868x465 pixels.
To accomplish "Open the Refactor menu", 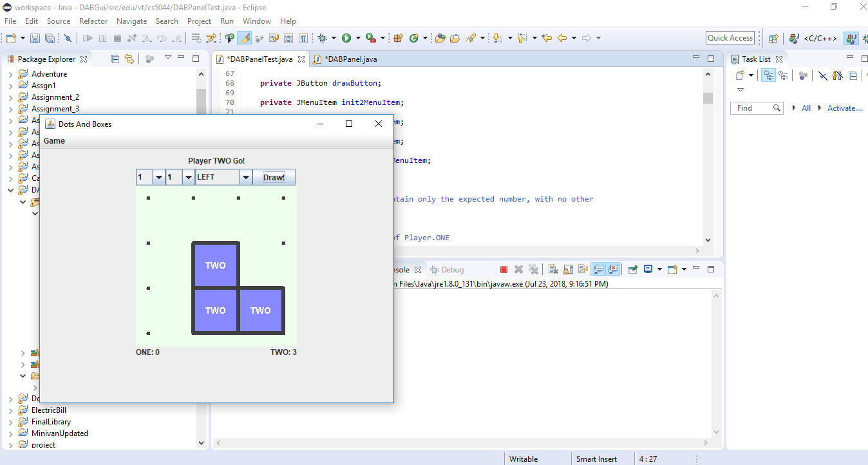I will (x=93, y=21).
